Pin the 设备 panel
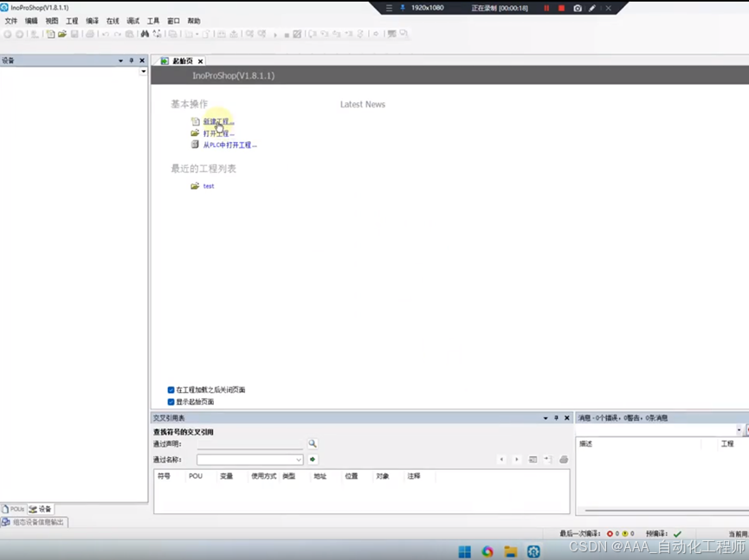 (x=132, y=61)
